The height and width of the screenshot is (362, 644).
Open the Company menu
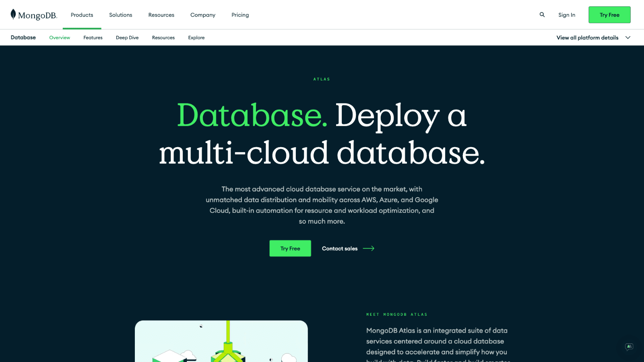tap(203, 15)
